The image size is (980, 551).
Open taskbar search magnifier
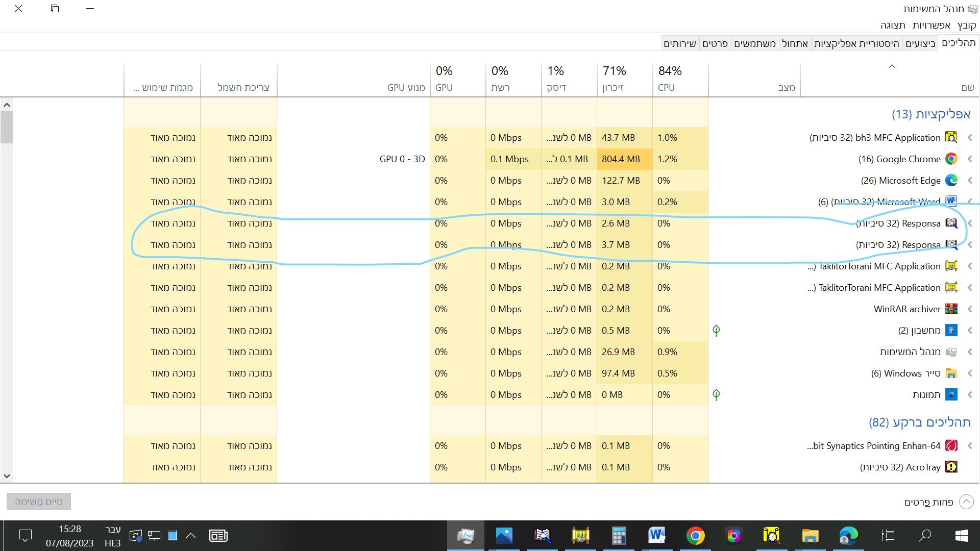point(924,536)
